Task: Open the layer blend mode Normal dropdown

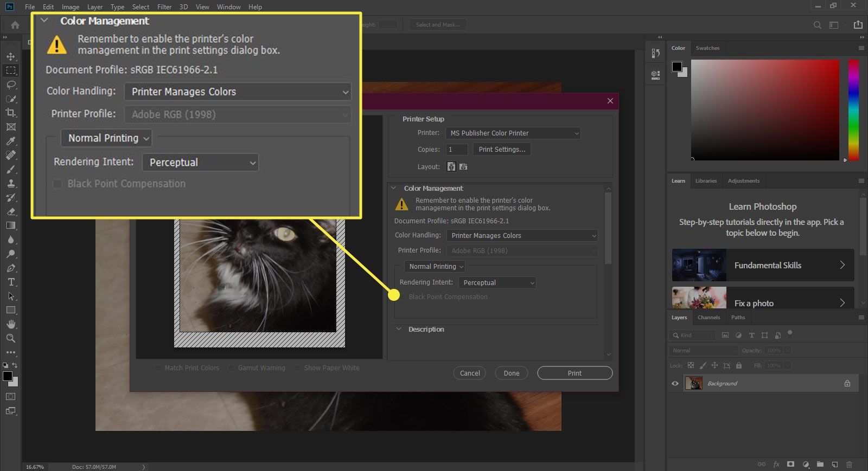Action: [x=703, y=351]
